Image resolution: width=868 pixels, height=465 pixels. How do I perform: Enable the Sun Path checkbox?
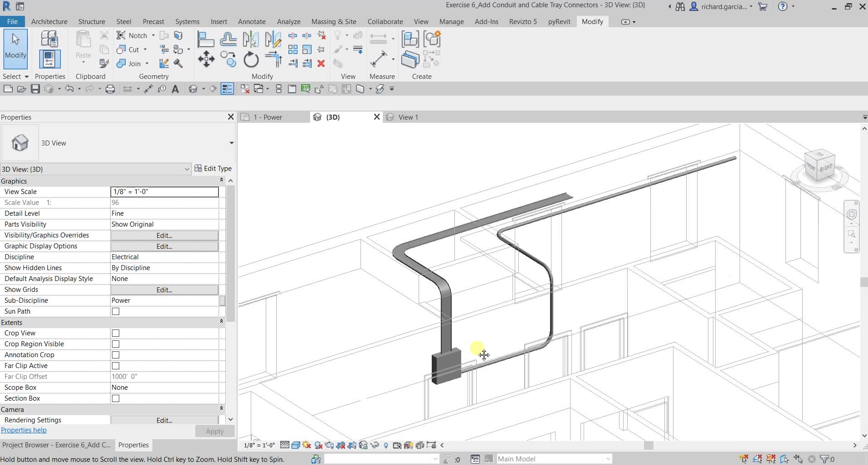pyautogui.click(x=115, y=311)
